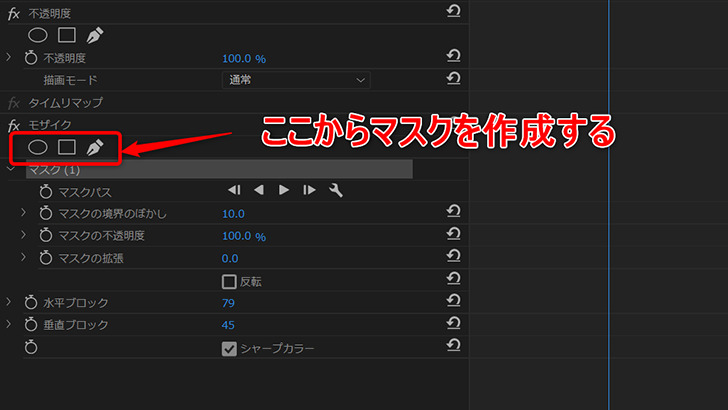This screenshot has width=728, height=410.
Task: Reset the 反転 option
Action: point(453,278)
